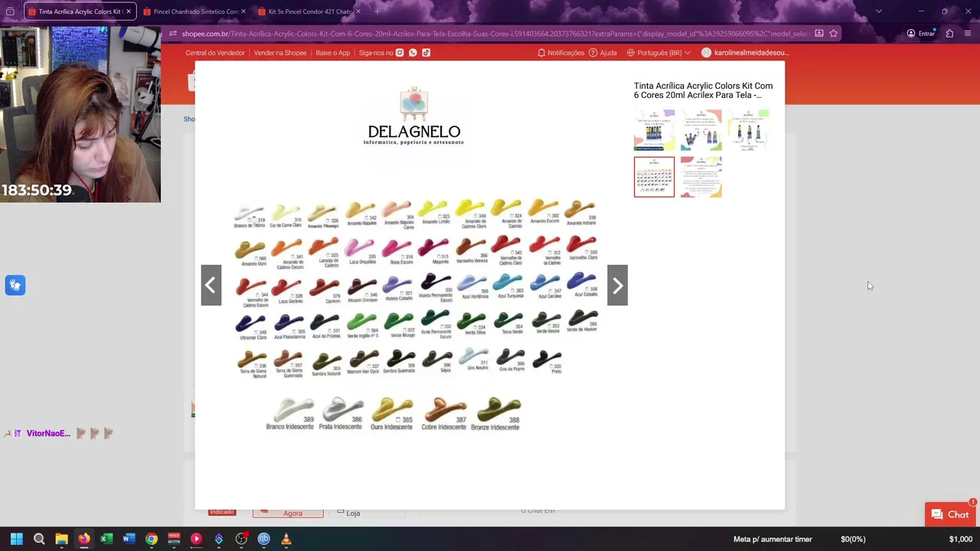The image size is (980, 551).
Task: Click the site information icon in address bar
Action: pyautogui.click(x=173, y=34)
